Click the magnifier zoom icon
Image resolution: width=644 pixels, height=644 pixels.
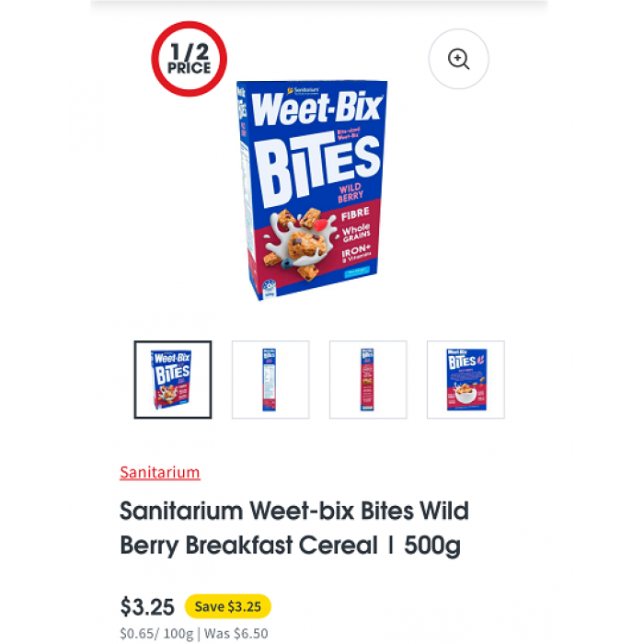coord(458,59)
